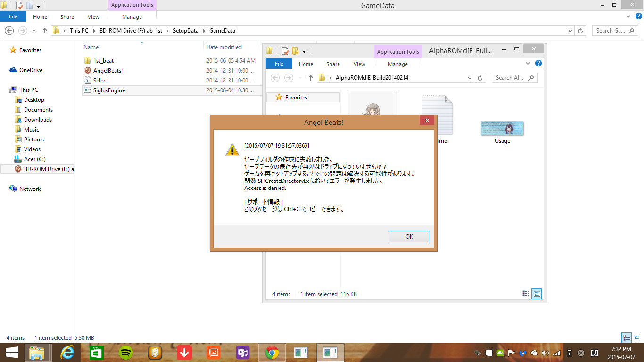
Task: Open Desktop in the navigation pane
Action: tap(34, 100)
